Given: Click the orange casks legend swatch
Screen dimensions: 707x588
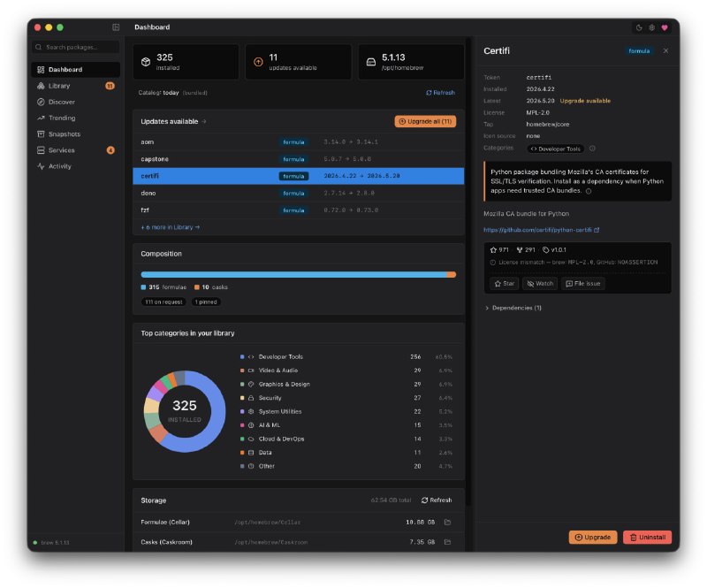Looking at the screenshot, I should pyautogui.click(x=196, y=287).
